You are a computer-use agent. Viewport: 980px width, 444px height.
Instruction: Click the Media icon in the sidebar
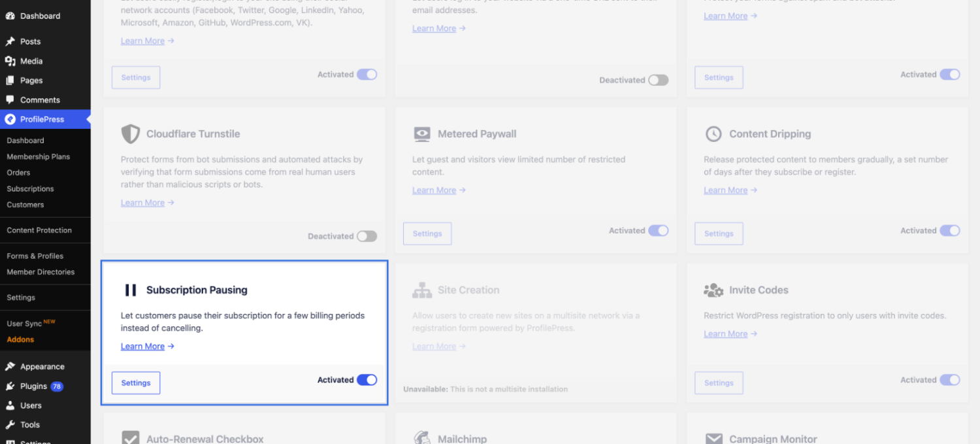[10, 61]
